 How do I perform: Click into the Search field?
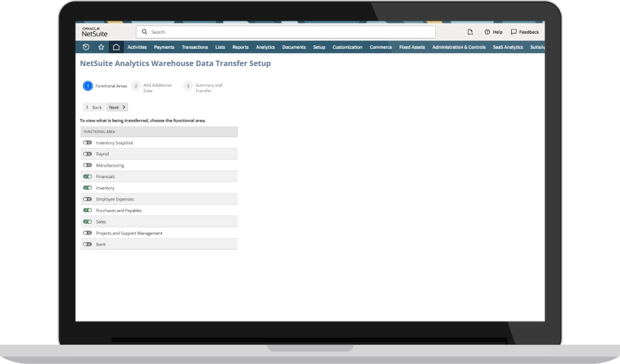click(289, 32)
